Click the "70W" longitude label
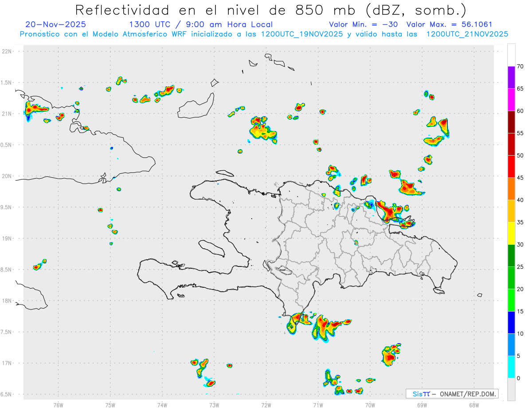The image size is (532, 411). click(370, 405)
